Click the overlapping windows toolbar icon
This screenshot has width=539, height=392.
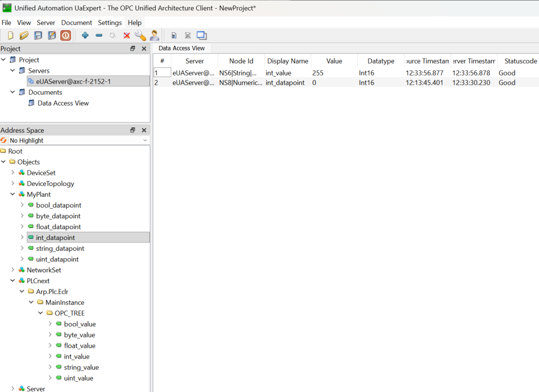(202, 36)
